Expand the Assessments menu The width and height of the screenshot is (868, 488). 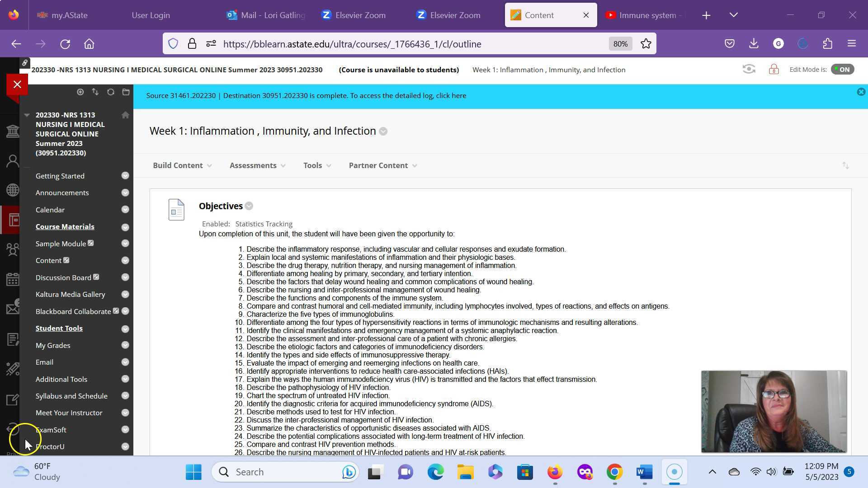pyautogui.click(x=257, y=166)
